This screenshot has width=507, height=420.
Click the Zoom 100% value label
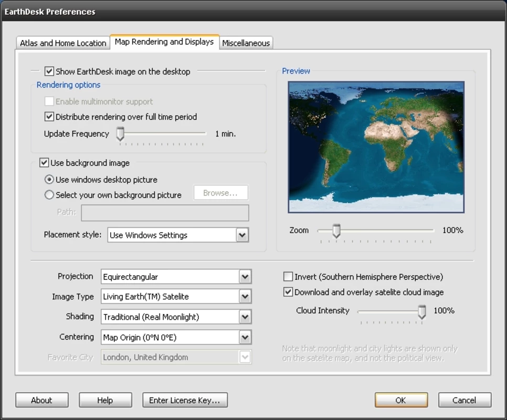(452, 230)
